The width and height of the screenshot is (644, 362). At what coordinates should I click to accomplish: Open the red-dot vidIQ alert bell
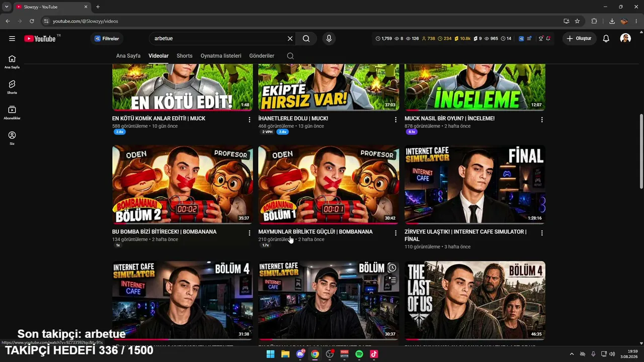548,39
